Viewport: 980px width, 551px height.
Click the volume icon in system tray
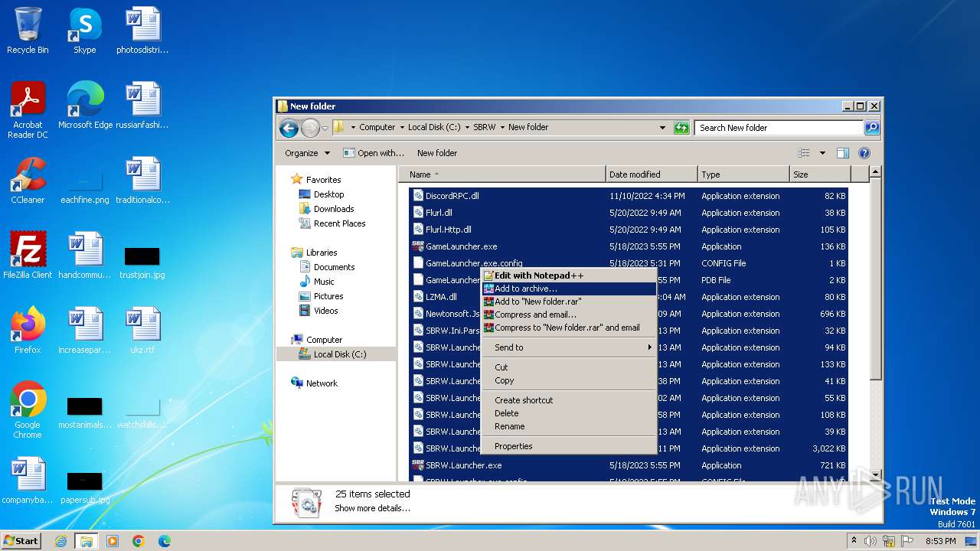point(870,541)
